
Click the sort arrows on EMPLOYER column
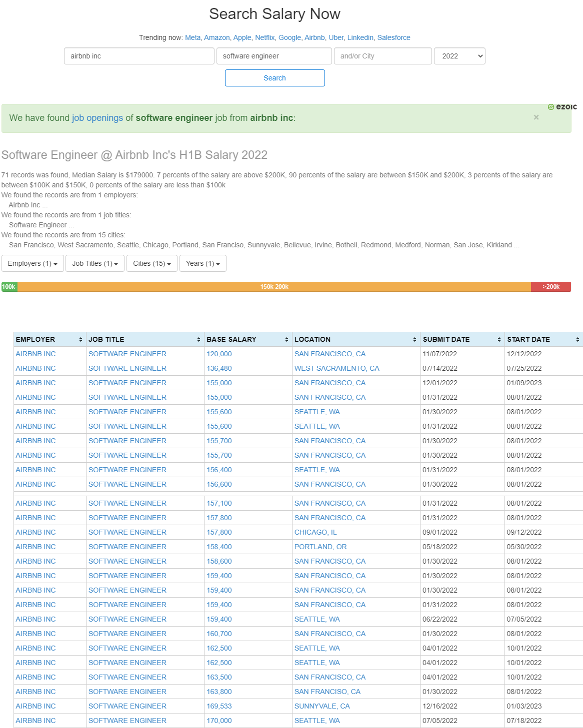coord(80,339)
